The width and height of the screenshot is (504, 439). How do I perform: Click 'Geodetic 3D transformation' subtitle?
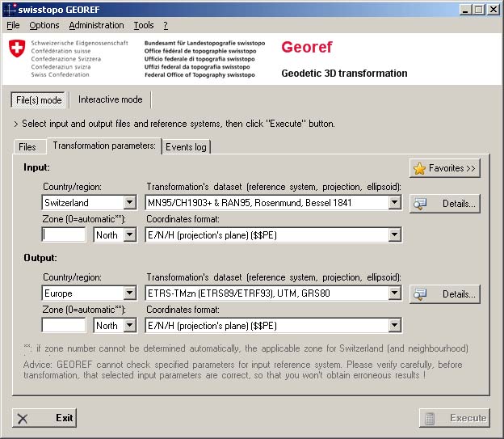pyautogui.click(x=344, y=74)
